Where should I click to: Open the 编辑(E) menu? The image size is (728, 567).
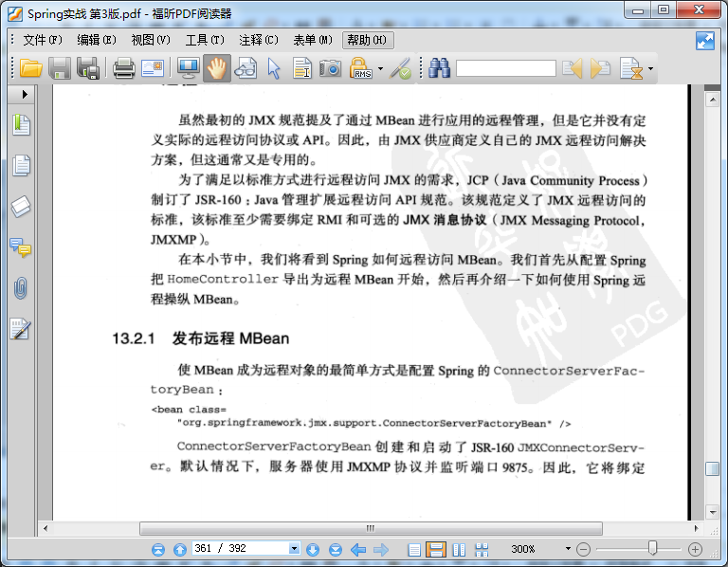coord(97,40)
